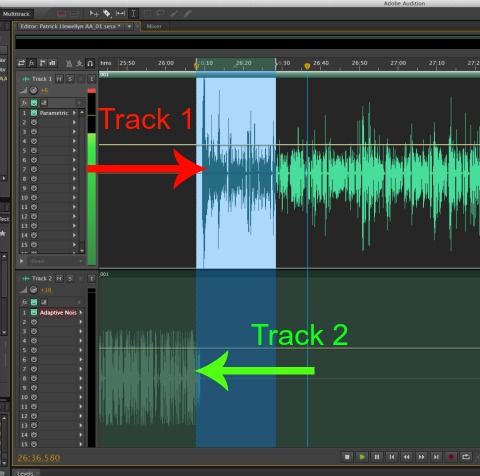
Task: Select the Lasso Selection tool
Action: click(160, 14)
